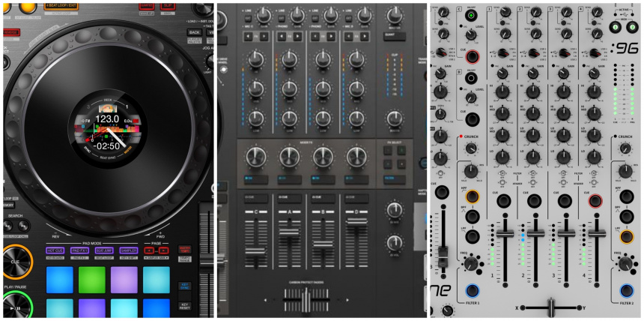Click the left CRUNCH knob with red LED
This screenshot has width=644, height=321.
tap(472, 148)
